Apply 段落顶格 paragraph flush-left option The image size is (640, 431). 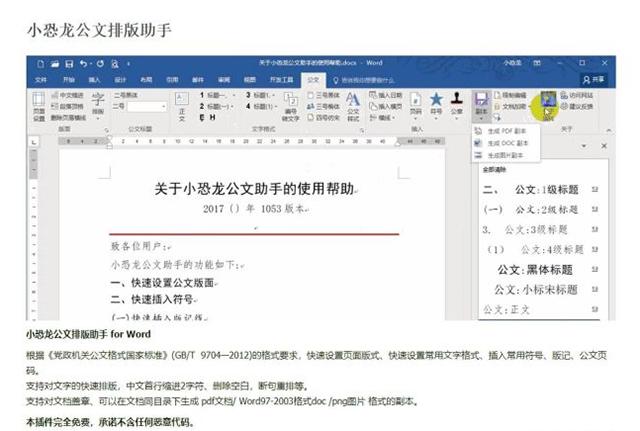[x=67, y=106]
